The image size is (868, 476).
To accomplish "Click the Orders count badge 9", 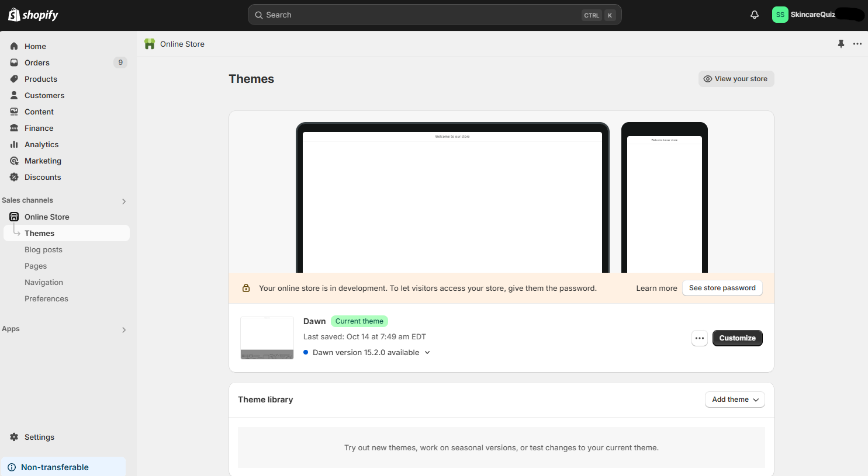I will (x=120, y=62).
